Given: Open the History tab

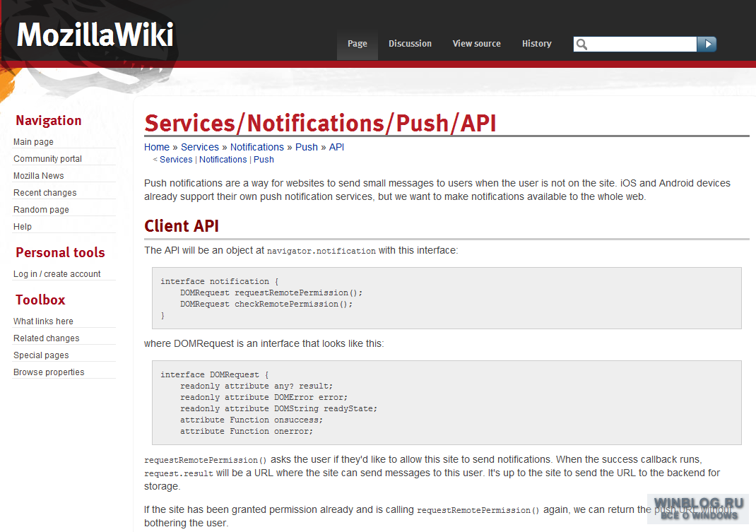Looking at the screenshot, I should [x=537, y=43].
